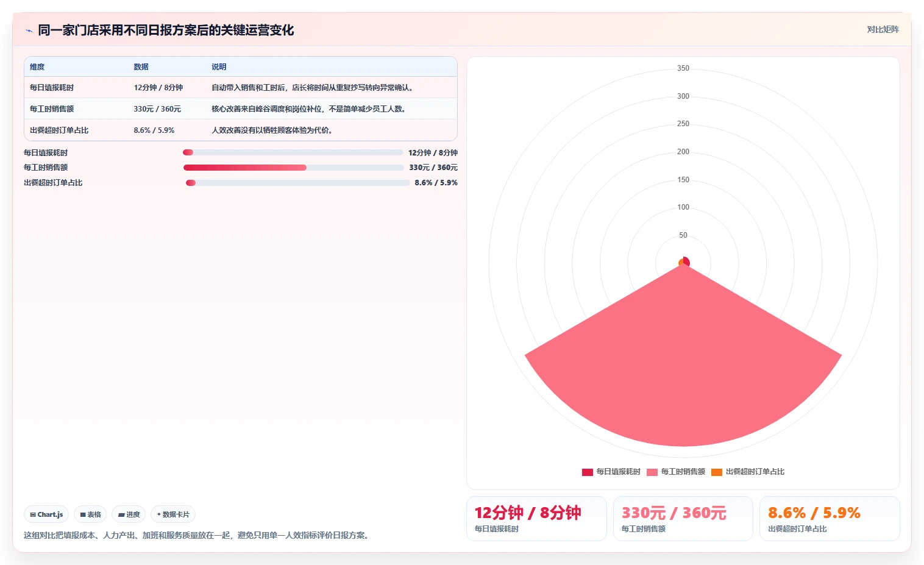Image resolution: width=924 pixels, height=565 pixels.
Task: Click the 对比矩阵 label at top right
Action: [x=883, y=29]
